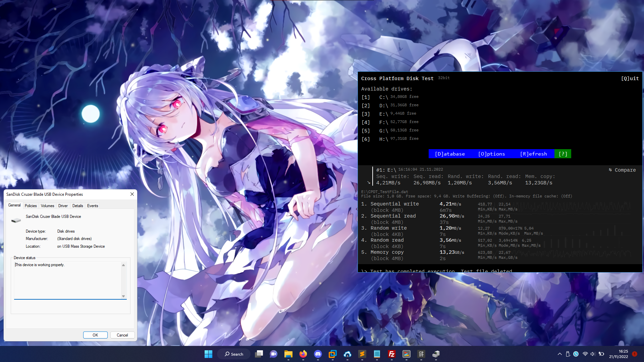Select drive [4] F:\ 52,77GB free
This screenshot has height=362, width=644.
click(390, 122)
